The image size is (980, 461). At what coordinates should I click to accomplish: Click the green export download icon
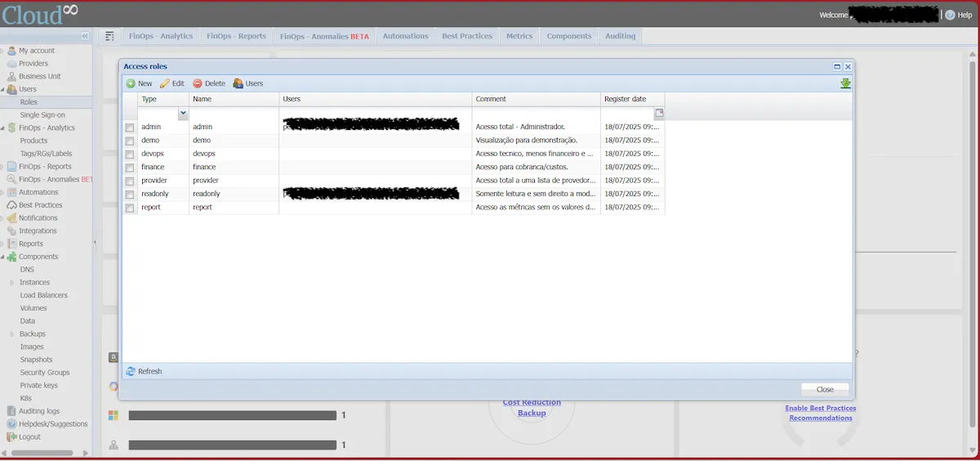point(845,83)
